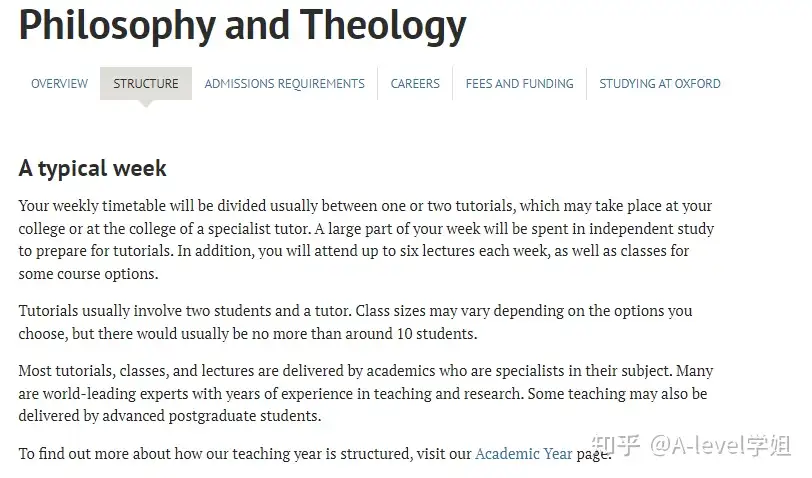Open the Fees and Funding tab
This screenshot has height=478, width=812.
[519, 83]
